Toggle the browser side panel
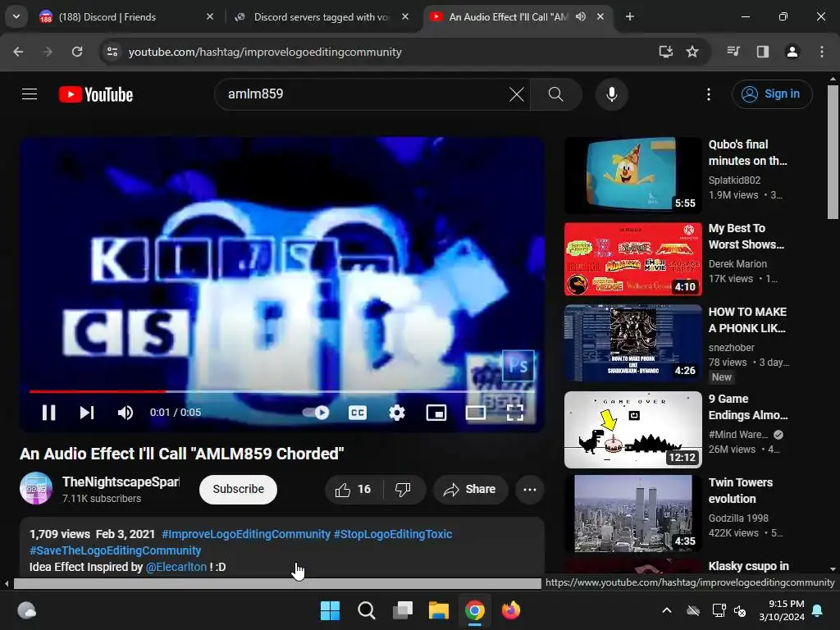The image size is (840, 630). pos(762,52)
